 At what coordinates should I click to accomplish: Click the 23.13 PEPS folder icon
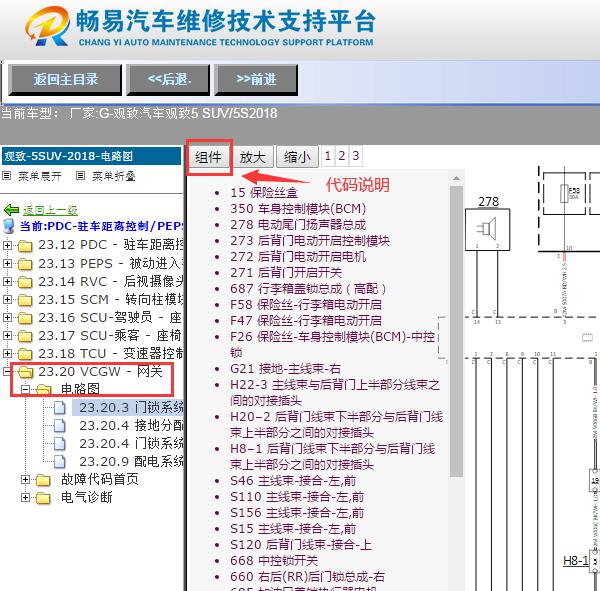(25, 264)
